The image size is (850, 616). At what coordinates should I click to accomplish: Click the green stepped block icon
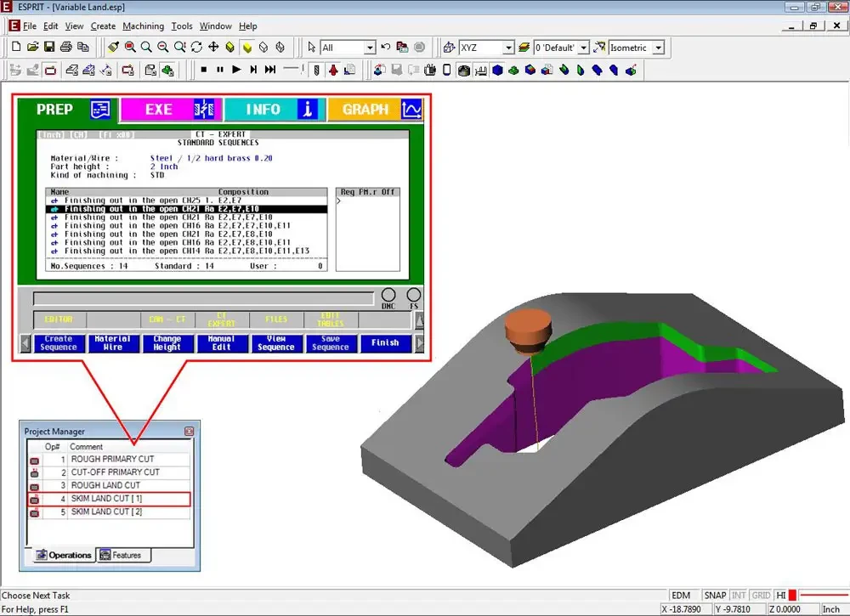514,70
